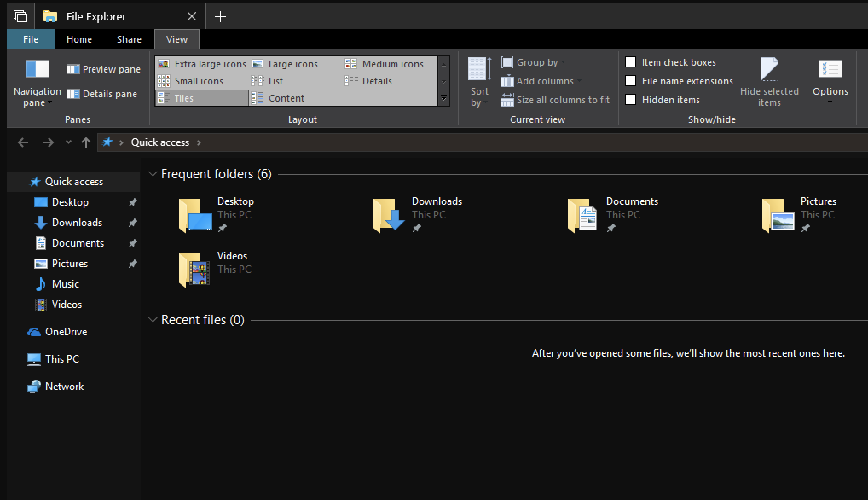The width and height of the screenshot is (868, 500).
Task: Click chevron after Quick access in address bar
Action: 199,142
